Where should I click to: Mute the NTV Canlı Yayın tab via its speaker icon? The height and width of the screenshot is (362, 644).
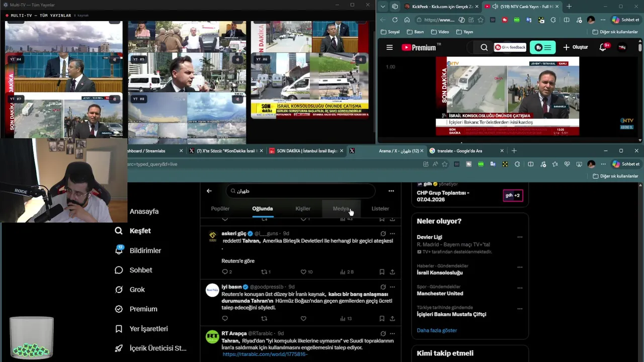495,7
